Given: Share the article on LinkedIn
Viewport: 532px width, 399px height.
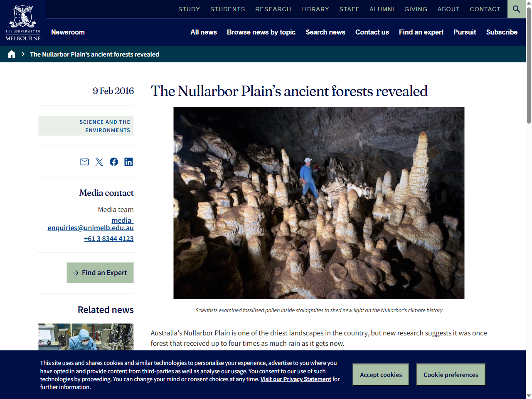Looking at the screenshot, I should tap(128, 162).
